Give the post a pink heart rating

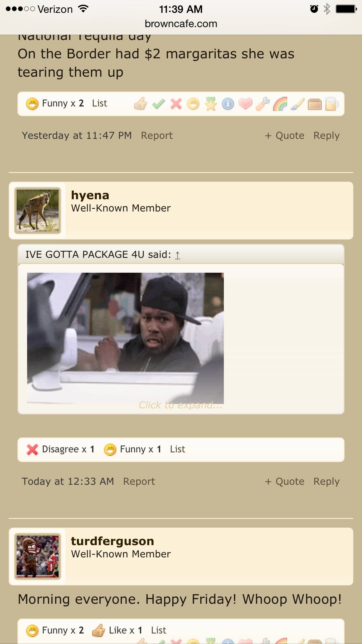point(245,104)
